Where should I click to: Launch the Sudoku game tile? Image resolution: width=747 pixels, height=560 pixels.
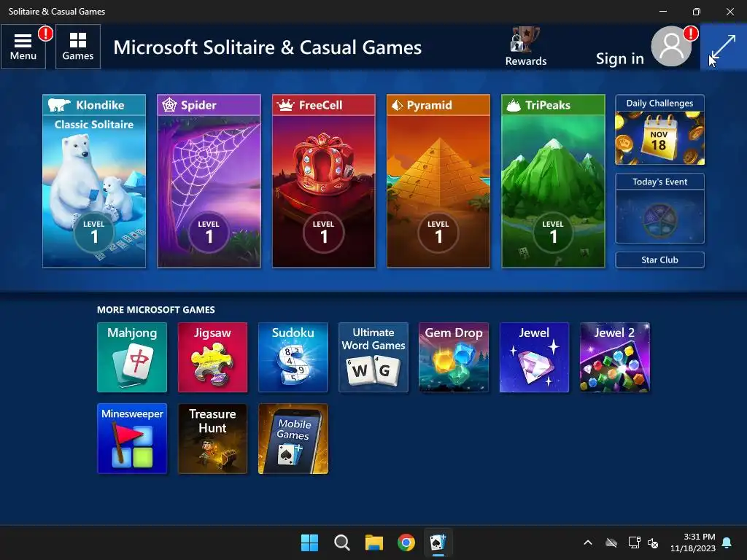click(293, 357)
